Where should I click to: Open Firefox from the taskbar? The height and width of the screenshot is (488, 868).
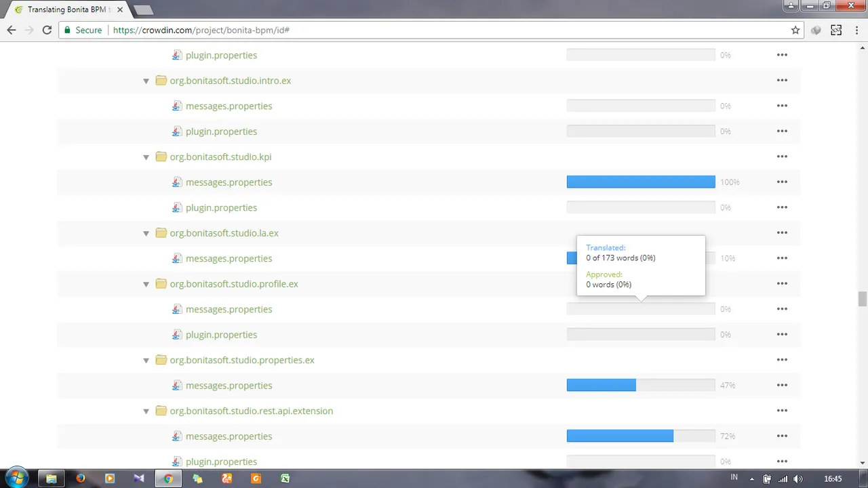(81, 478)
